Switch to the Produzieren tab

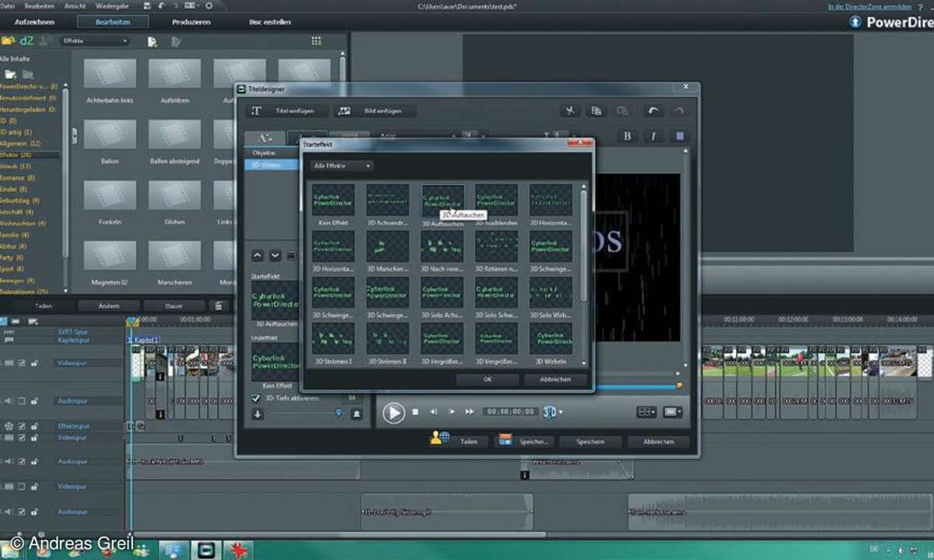click(191, 22)
